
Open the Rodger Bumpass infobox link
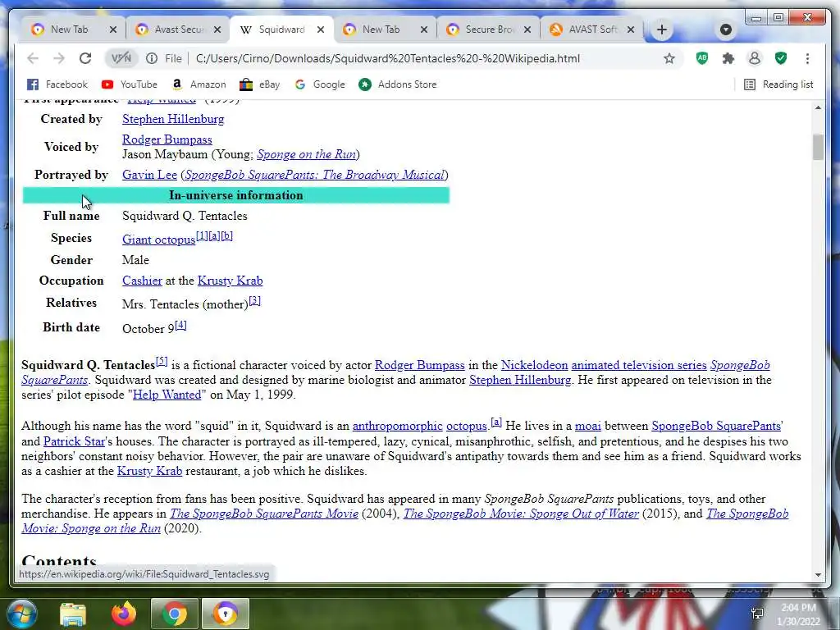pyautogui.click(x=167, y=139)
